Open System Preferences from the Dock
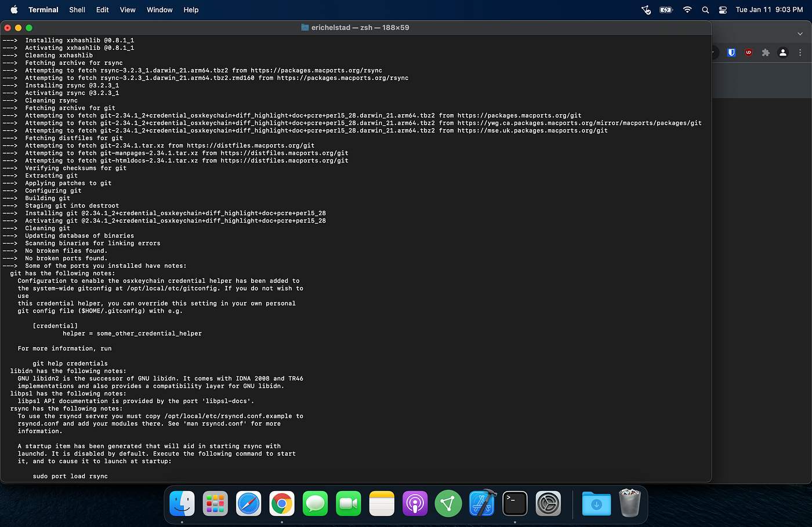Image resolution: width=812 pixels, height=527 pixels. (548, 503)
